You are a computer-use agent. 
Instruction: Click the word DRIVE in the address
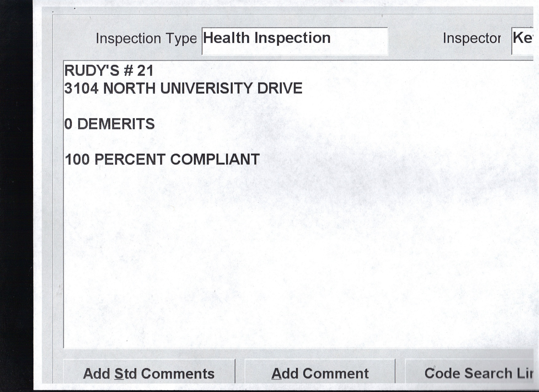[x=280, y=89]
